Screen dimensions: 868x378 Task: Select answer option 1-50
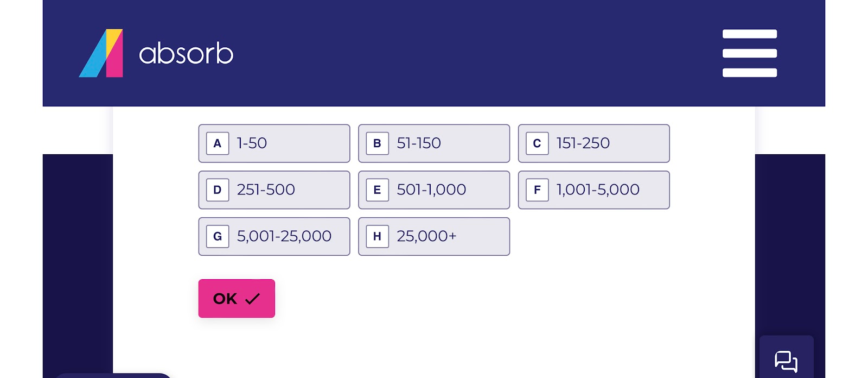[274, 143]
